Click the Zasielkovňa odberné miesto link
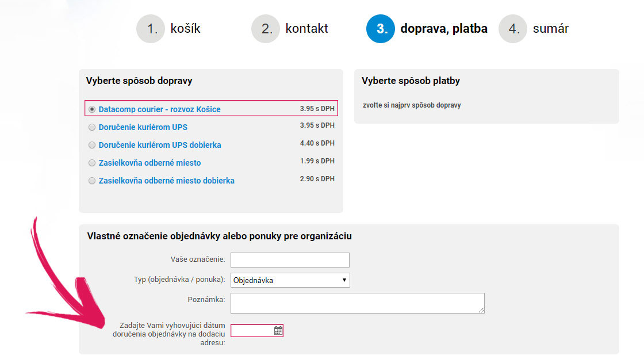Screen dimensions: 644x359 pyautogui.click(x=149, y=163)
